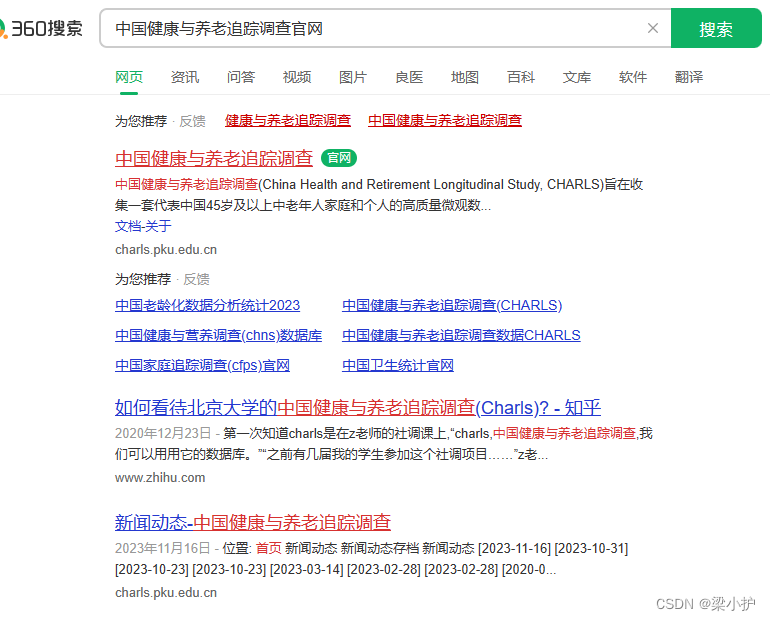Image resolution: width=770 pixels, height=621 pixels.
Task: Open suggested search 健康与养老追踪调查
Action: click(288, 120)
